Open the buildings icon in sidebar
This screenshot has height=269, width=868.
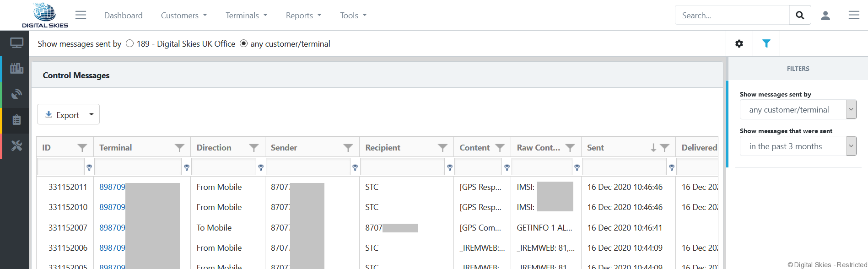(x=16, y=69)
